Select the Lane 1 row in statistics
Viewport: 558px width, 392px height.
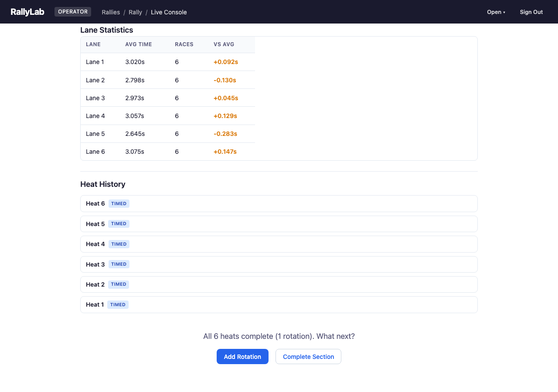[168, 62]
